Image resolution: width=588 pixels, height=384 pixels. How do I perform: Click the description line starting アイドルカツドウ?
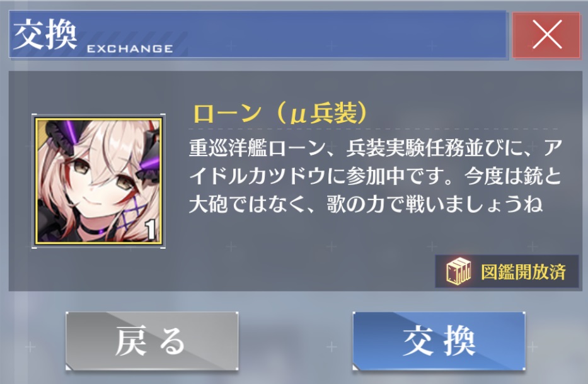(x=375, y=176)
